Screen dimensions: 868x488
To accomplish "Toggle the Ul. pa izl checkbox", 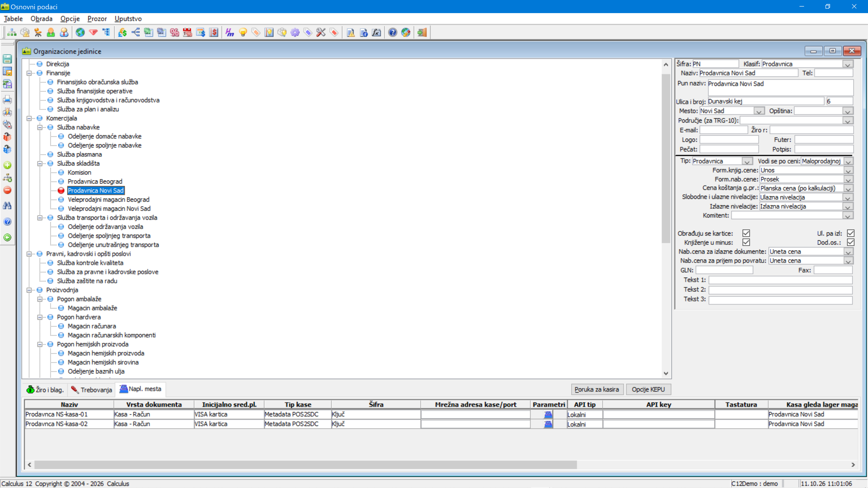I will coord(850,233).
